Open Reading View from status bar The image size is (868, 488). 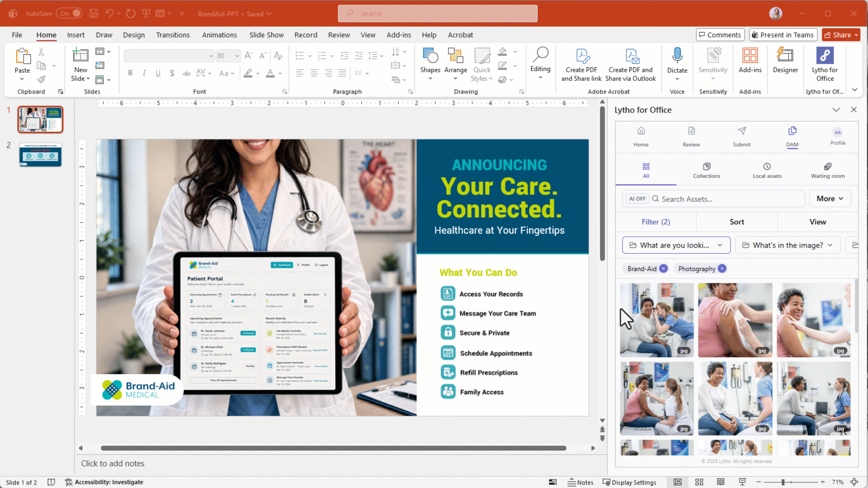click(x=721, y=482)
